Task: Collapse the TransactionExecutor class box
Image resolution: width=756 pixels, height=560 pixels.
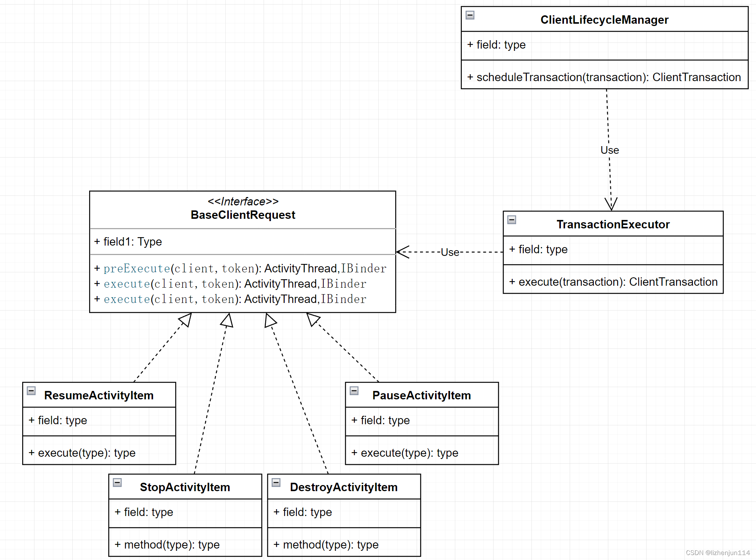Action: pyautogui.click(x=512, y=220)
